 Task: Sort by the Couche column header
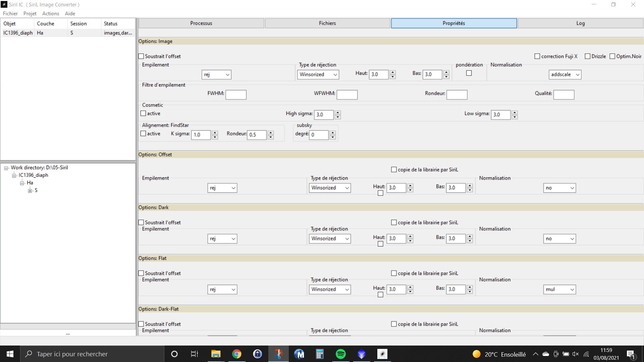[51, 24]
